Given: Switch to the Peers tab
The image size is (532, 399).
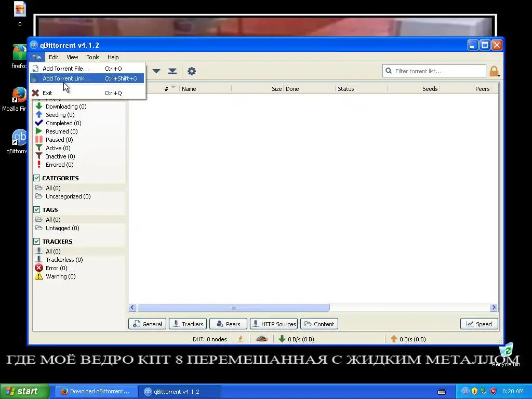Looking at the screenshot, I should point(228,324).
